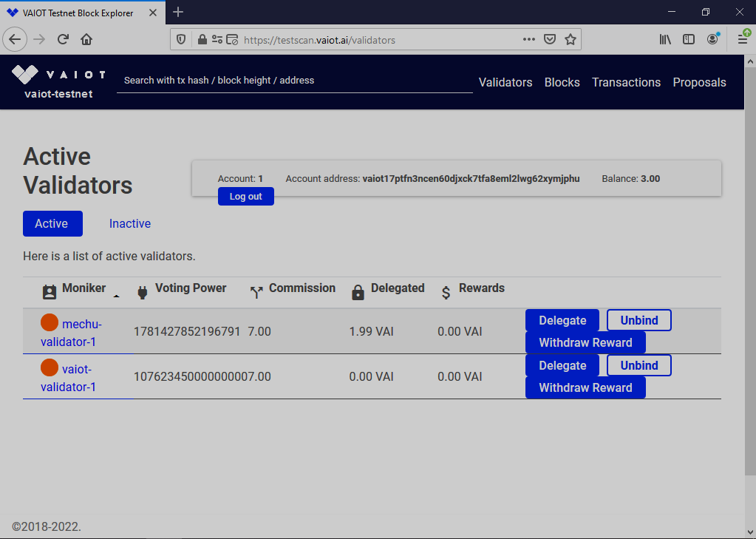Sort by Voting Power column header
This screenshot has width=756, height=539.
click(x=191, y=288)
